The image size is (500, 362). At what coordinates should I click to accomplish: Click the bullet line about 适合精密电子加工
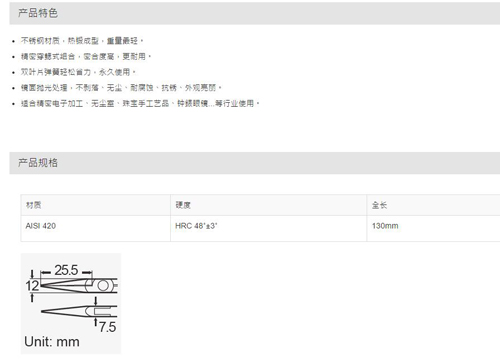click(x=140, y=104)
